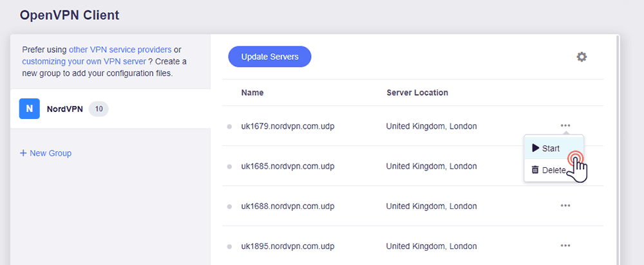Screen dimensions: 644x265
Task: Click status dot of uk1895.nordvpn.com.udp
Action: click(229, 246)
